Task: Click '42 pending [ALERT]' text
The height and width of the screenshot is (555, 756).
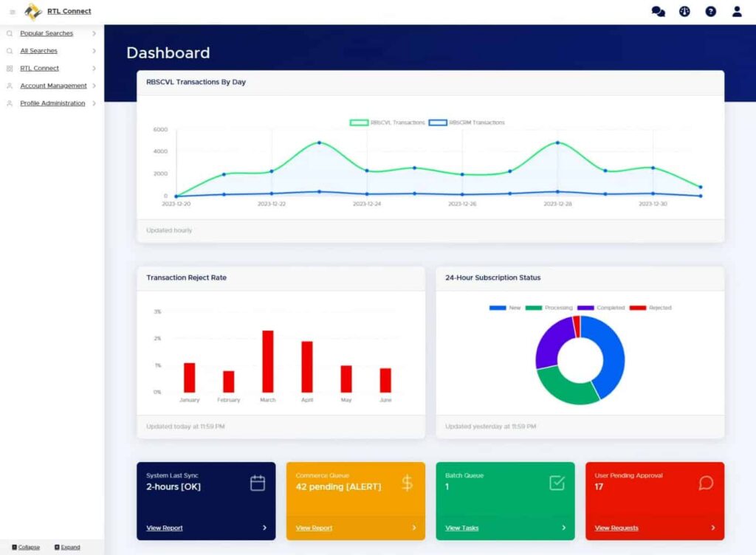Action: click(x=338, y=486)
